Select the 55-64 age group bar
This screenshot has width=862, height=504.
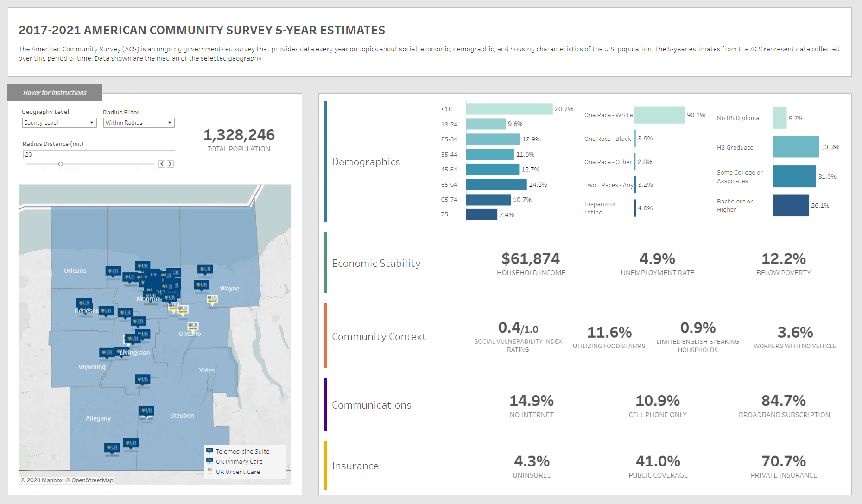click(x=496, y=185)
